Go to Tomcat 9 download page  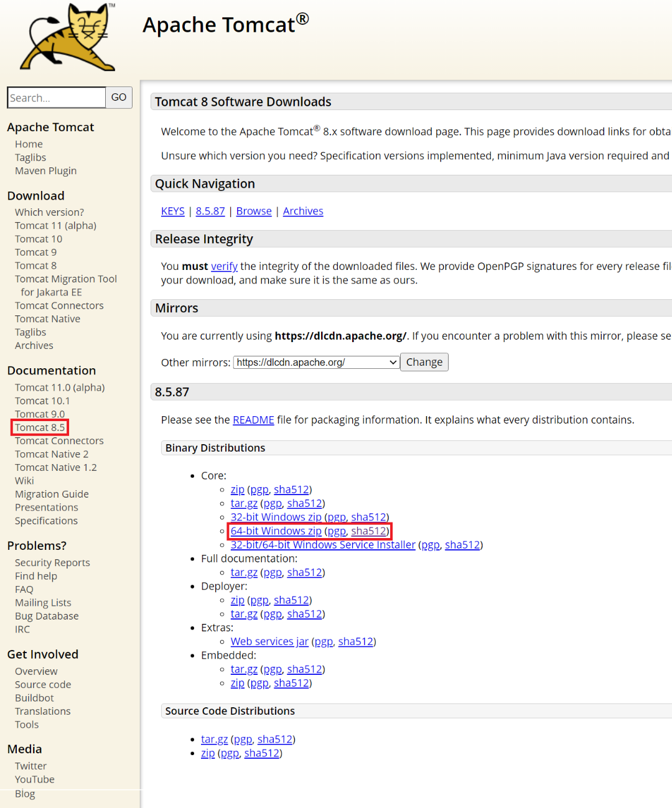[x=35, y=253]
